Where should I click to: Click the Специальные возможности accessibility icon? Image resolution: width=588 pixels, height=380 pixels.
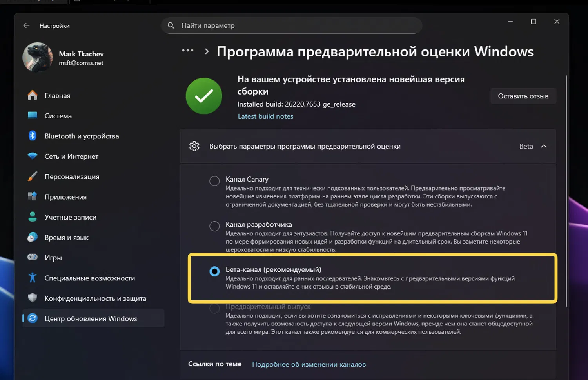pos(33,278)
